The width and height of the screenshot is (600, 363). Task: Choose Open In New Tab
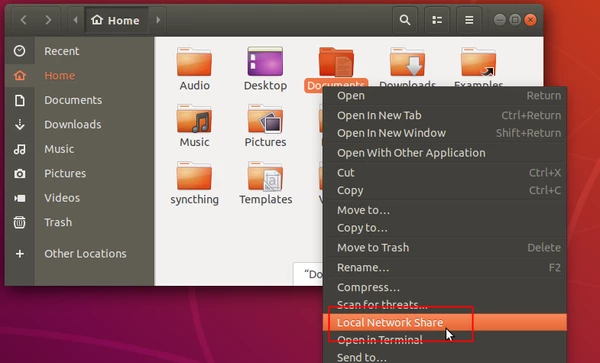click(445, 115)
